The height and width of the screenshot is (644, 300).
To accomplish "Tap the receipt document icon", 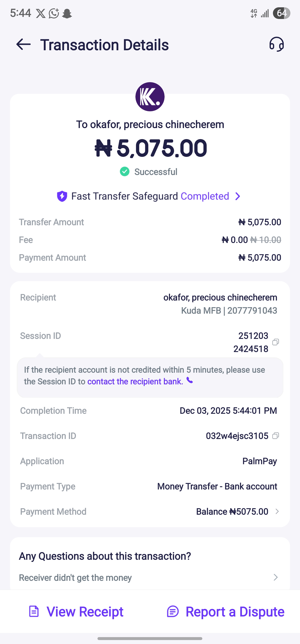I will click(34, 611).
